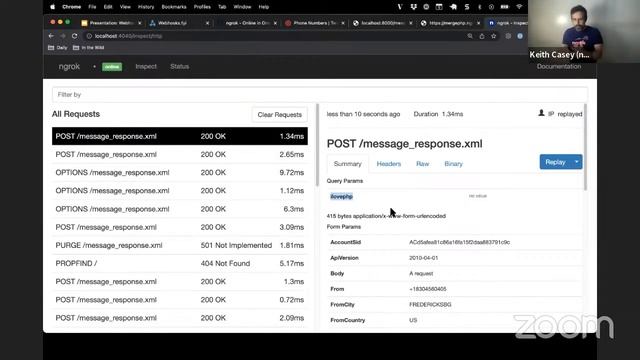Click the battery status icon
Viewport: 640px width, 360px height.
[x=505, y=7]
